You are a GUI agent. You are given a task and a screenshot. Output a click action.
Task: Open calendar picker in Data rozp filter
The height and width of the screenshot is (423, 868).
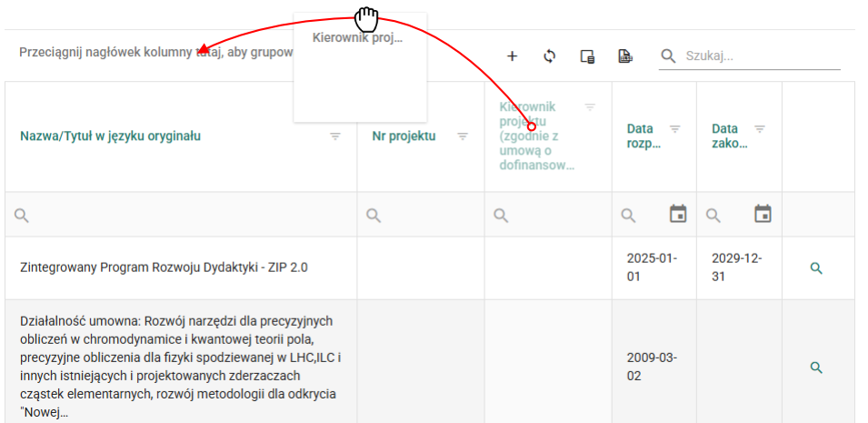[x=677, y=215]
